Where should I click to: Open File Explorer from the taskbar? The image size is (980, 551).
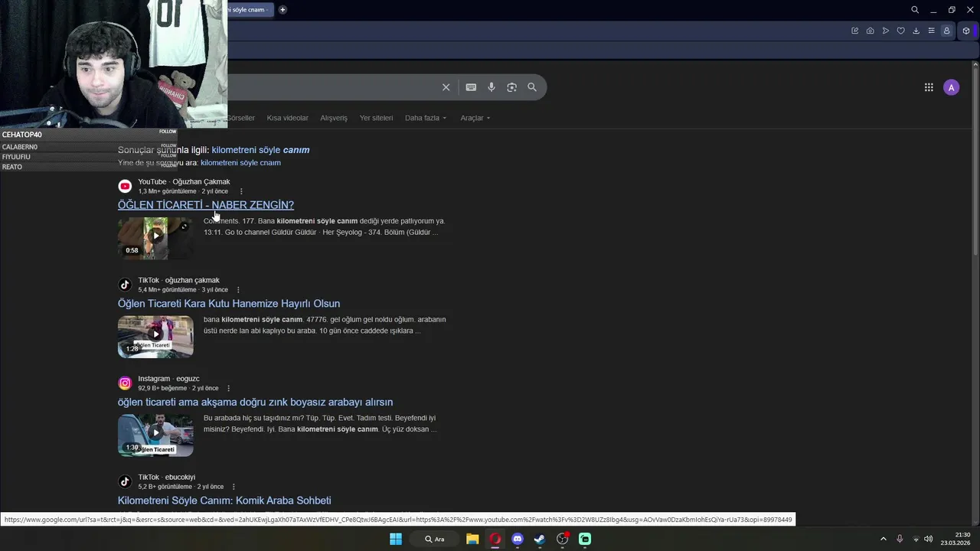(x=472, y=539)
